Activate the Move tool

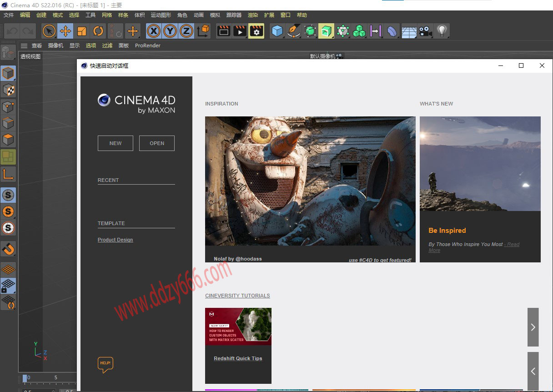click(65, 31)
